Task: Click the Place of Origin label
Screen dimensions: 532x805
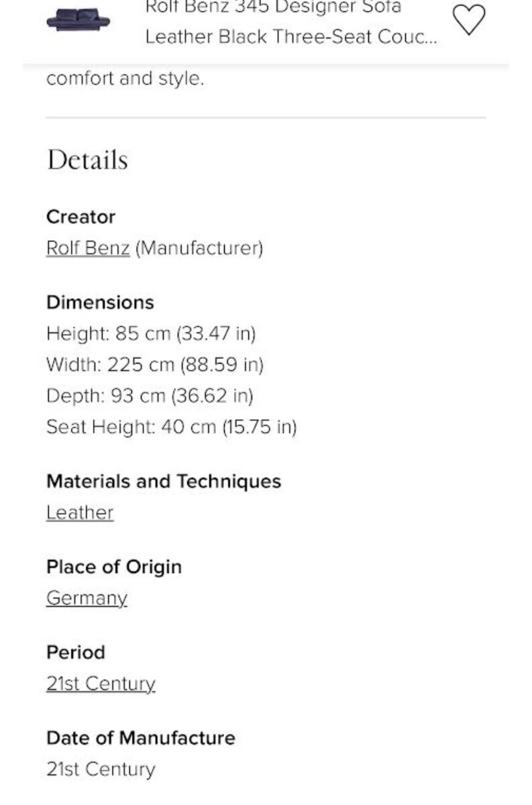Action: [x=114, y=568]
